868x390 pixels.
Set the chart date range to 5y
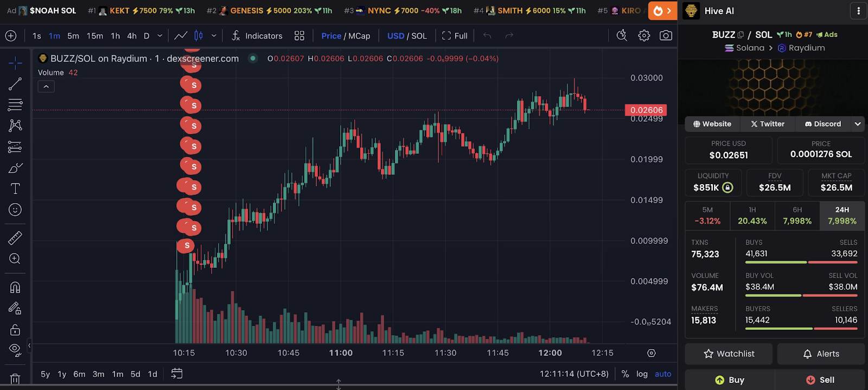[46, 374]
